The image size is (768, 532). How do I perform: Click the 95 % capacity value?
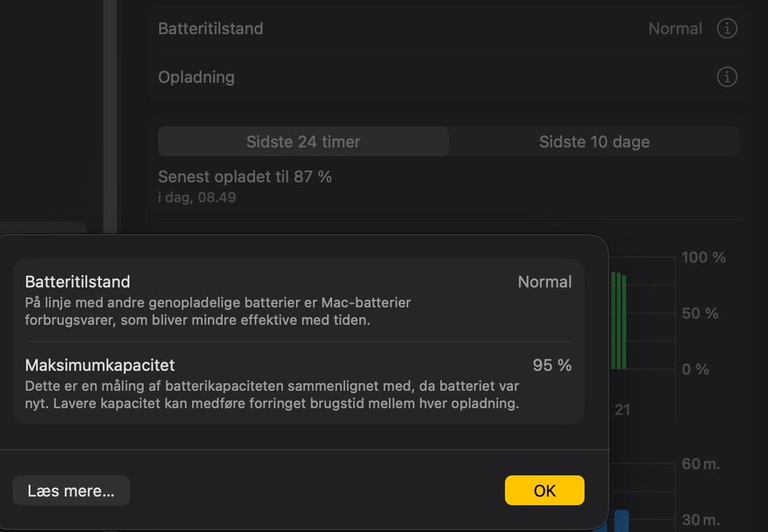tap(552, 365)
